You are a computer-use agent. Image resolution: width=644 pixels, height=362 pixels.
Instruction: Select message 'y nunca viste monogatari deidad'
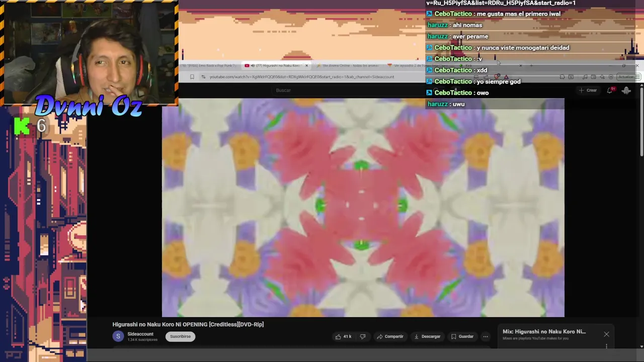point(523,48)
